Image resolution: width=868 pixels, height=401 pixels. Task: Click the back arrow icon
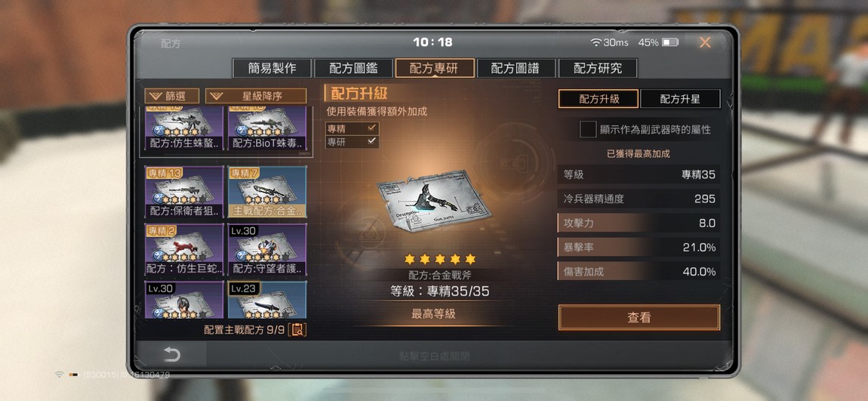pos(171,355)
